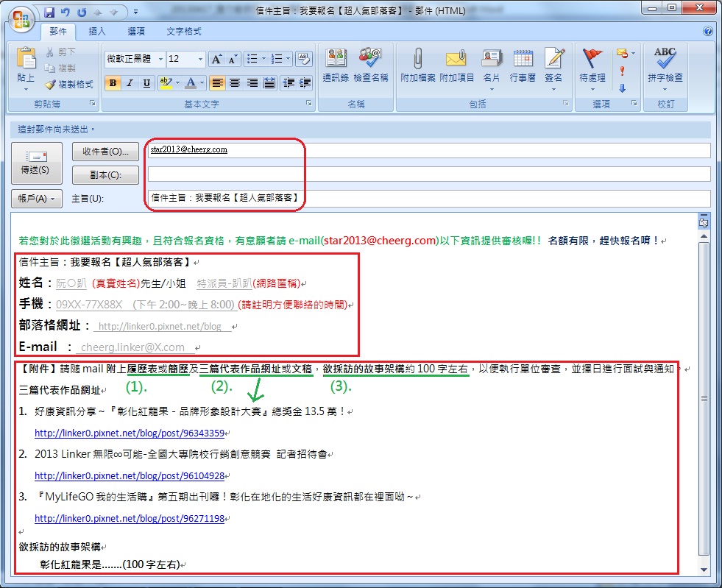Copy selection with 複製

point(61,68)
